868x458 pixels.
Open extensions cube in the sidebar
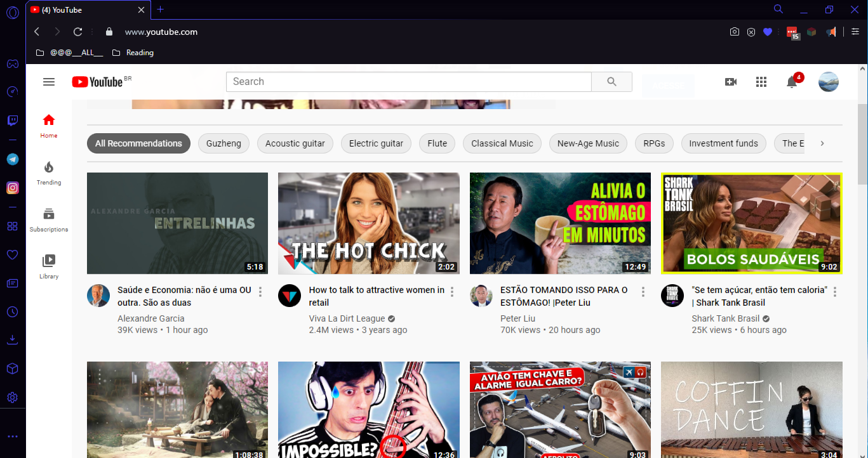point(13,369)
